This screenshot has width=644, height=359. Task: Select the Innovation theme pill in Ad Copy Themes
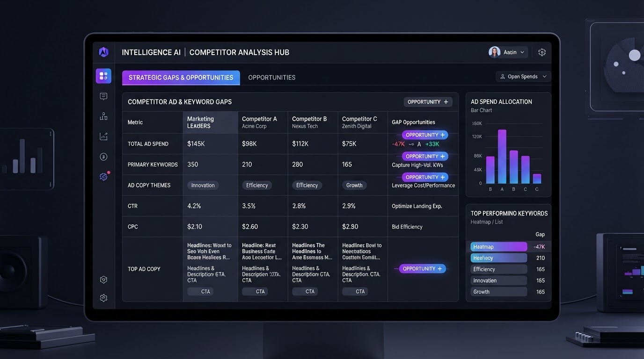coord(203,185)
